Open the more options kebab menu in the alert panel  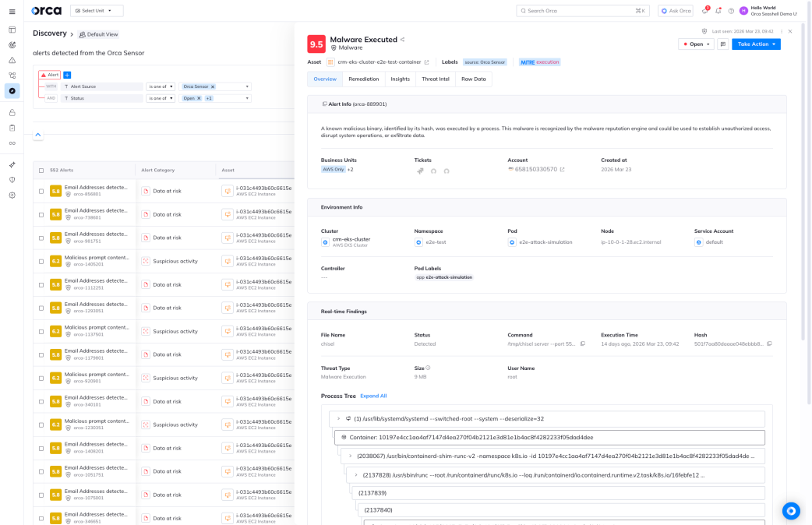(782, 32)
